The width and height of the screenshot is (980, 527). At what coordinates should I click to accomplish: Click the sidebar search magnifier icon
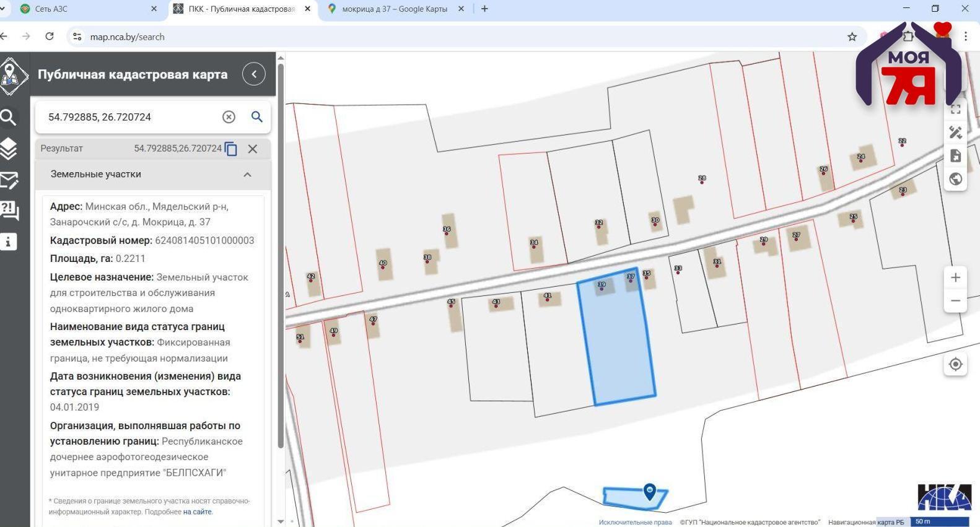coord(9,117)
